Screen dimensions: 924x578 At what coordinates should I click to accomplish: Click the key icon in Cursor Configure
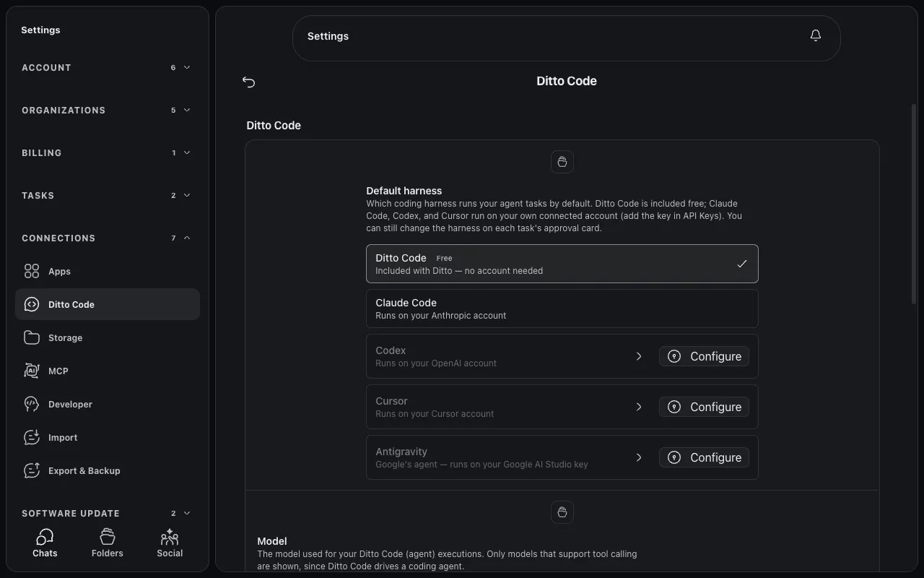coord(674,407)
